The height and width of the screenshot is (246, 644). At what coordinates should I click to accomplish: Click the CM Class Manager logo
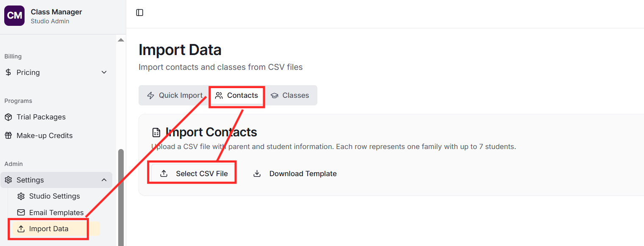(x=14, y=16)
